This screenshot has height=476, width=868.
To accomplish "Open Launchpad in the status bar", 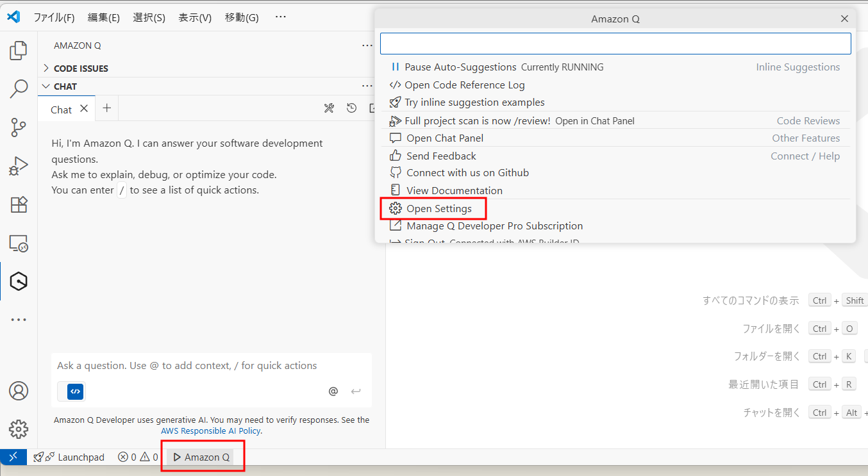I will point(69,457).
